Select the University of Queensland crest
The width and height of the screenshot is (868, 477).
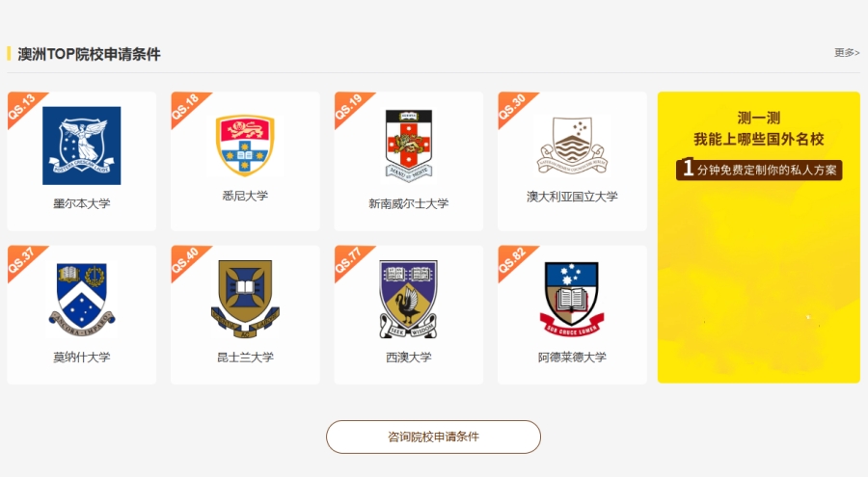pos(245,299)
